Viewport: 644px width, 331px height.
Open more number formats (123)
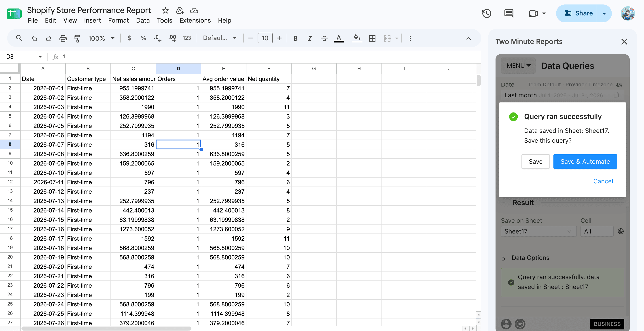pyautogui.click(x=187, y=38)
